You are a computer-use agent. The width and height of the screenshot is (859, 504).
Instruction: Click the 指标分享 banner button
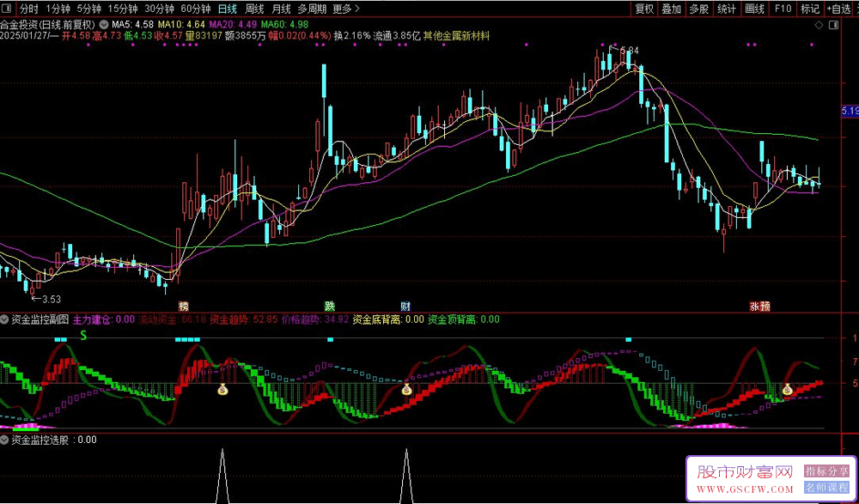pyautogui.click(x=826, y=471)
